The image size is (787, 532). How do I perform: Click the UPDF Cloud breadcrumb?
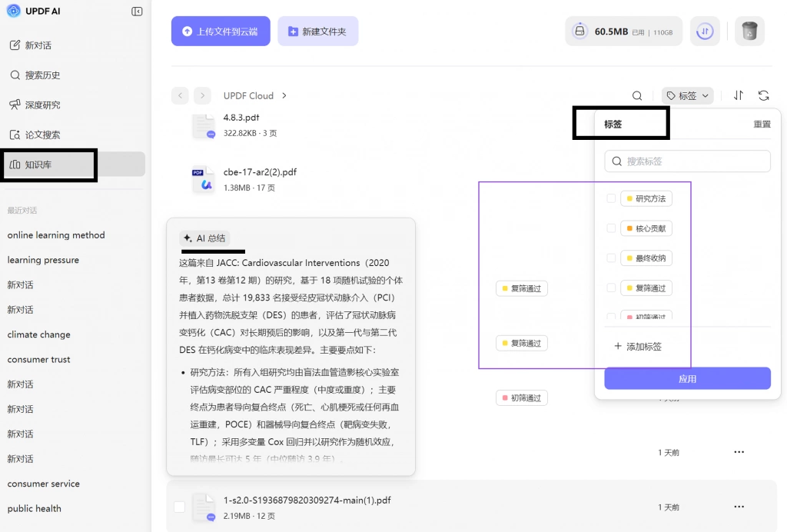(x=248, y=95)
